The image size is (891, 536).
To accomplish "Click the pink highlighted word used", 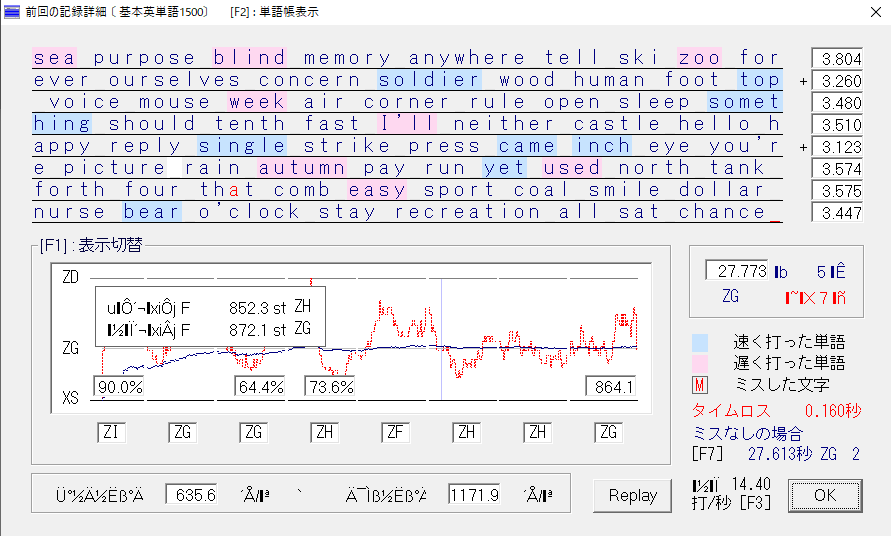I will [572, 168].
